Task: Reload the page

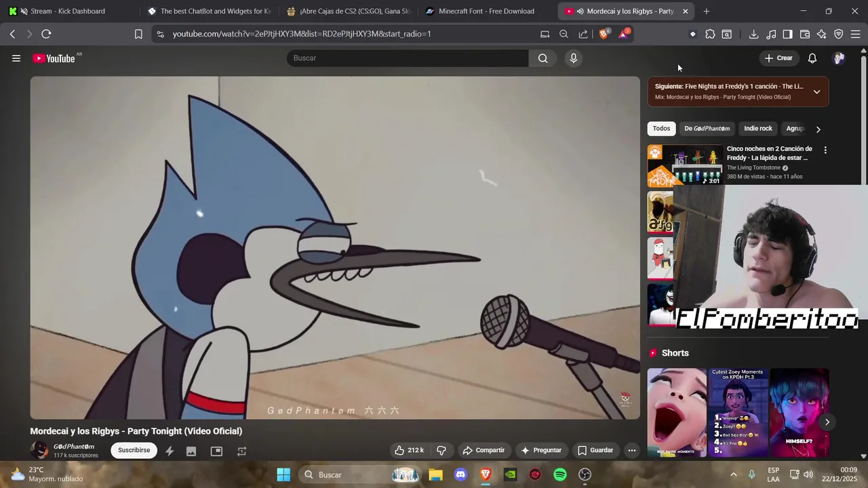Action: coord(46,34)
